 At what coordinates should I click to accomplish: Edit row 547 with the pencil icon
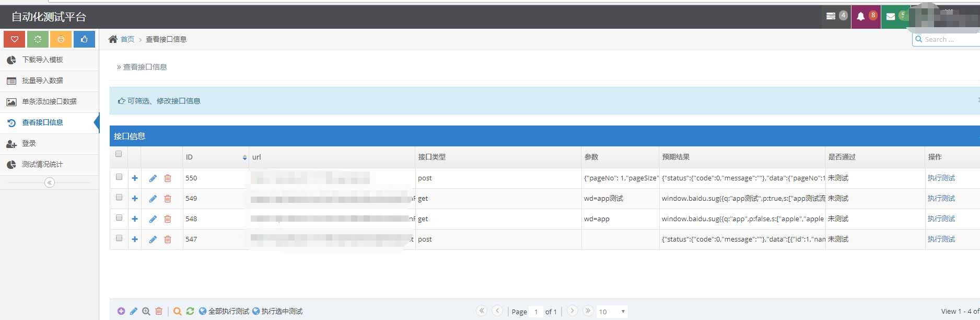153,239
